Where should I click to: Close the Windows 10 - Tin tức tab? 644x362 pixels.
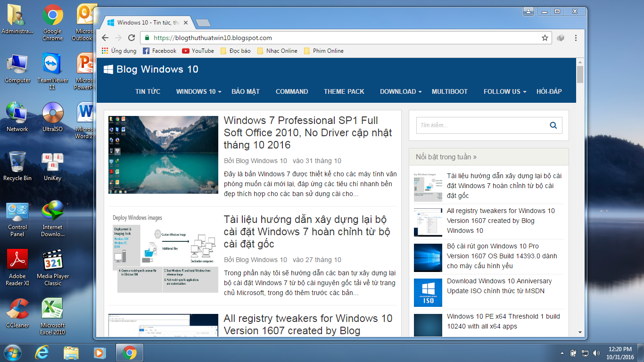tap(186, 23)
